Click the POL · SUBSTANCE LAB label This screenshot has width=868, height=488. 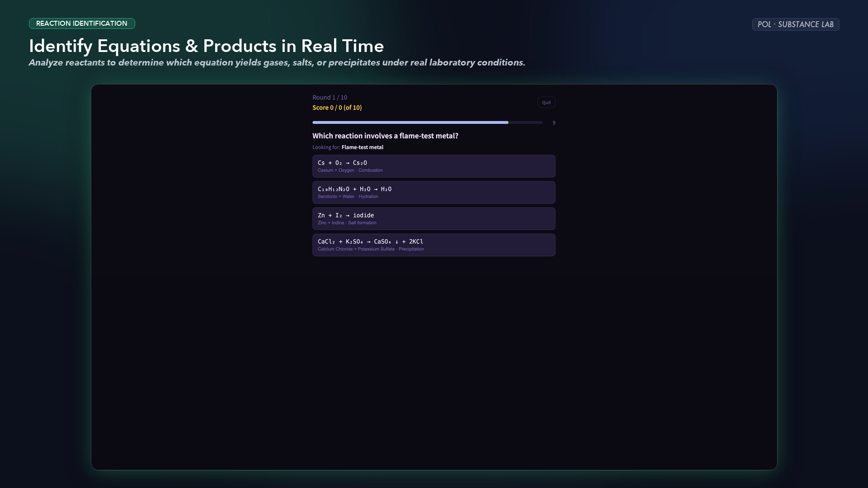pyautogui.click(x=796, y=24)
